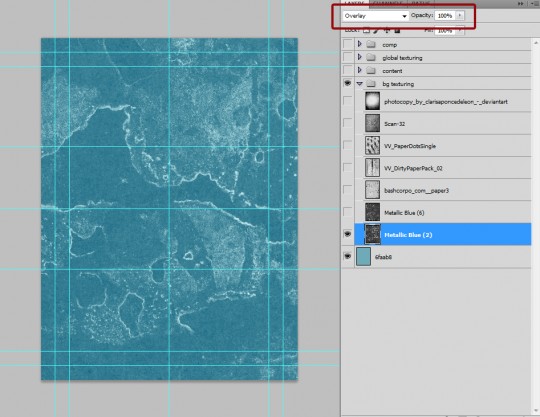Image resolution: width=540 pixels, height=417 pixels.
Task: Select the bg texturing group name
Action: [398, 84]
